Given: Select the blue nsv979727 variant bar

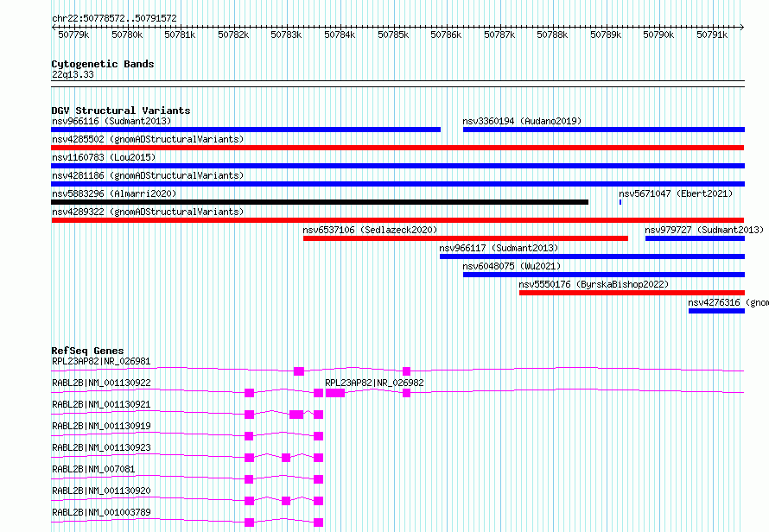Looking at the screenshot, I should [695, 238].
